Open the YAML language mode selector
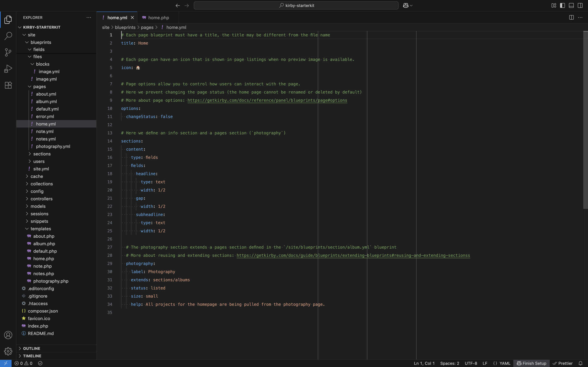Image resolution: width=588 pixels, height=367 pixels. click(x=505, y=363)
